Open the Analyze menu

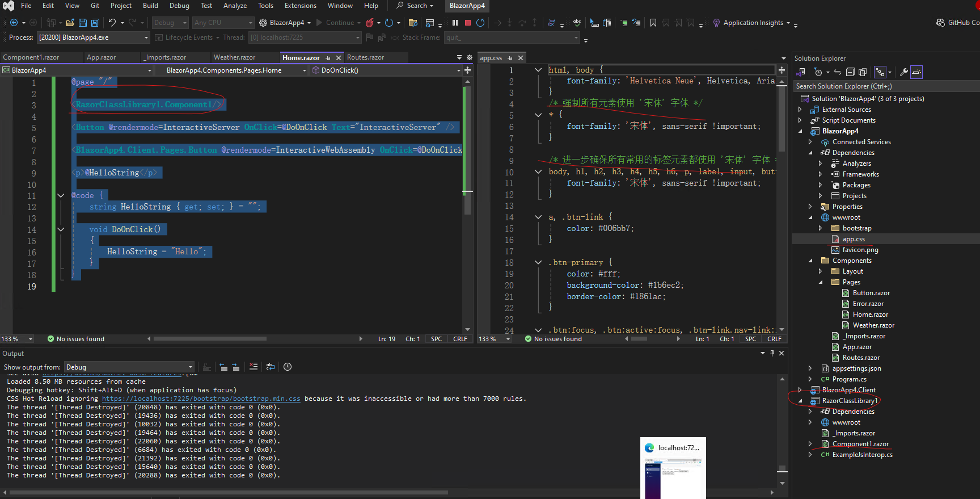pyautogui.click(x=235, y=6)
